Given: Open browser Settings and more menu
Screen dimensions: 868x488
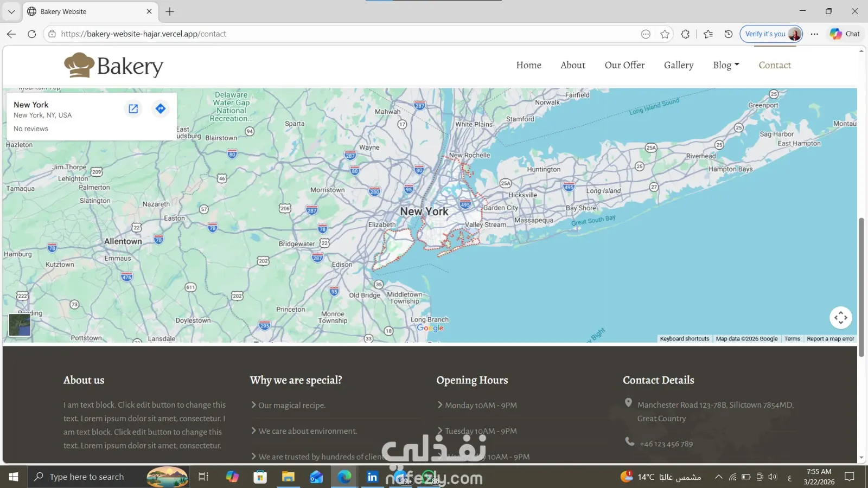Looking at the screenshot, I should coord(814,34).
